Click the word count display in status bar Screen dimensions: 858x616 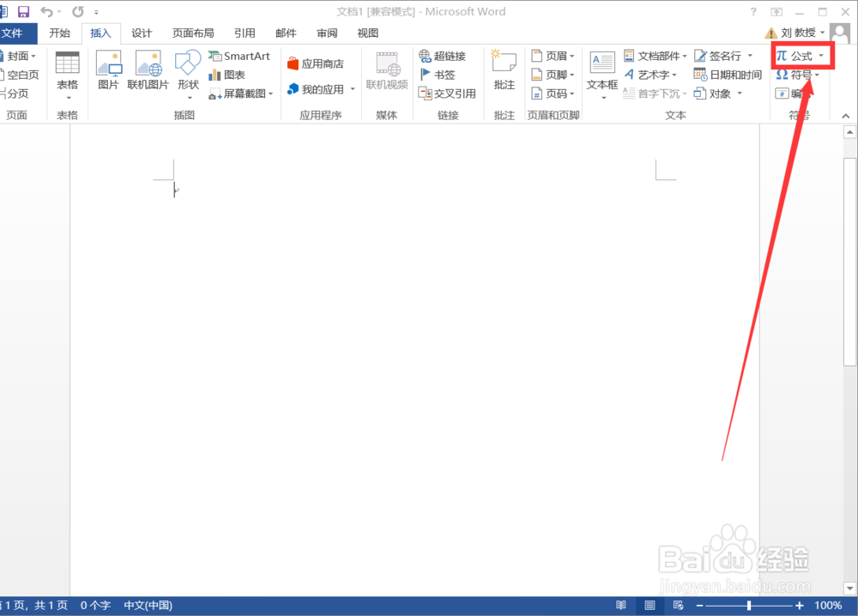coord(94,605)
